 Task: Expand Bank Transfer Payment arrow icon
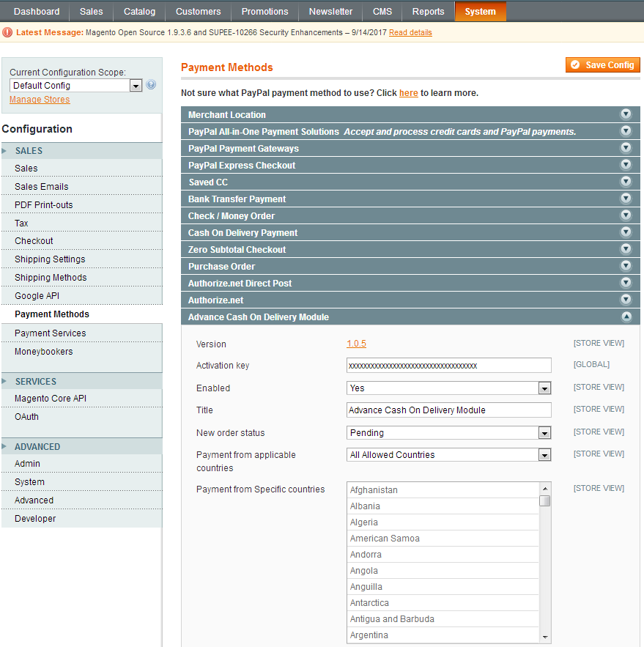coord(626,199)
